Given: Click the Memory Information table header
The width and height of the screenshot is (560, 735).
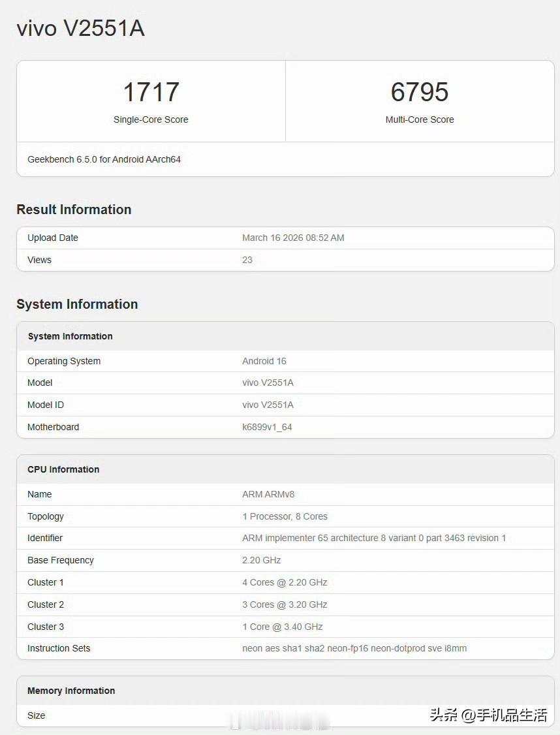Looking at the screenshot, I should click(71, 691).
